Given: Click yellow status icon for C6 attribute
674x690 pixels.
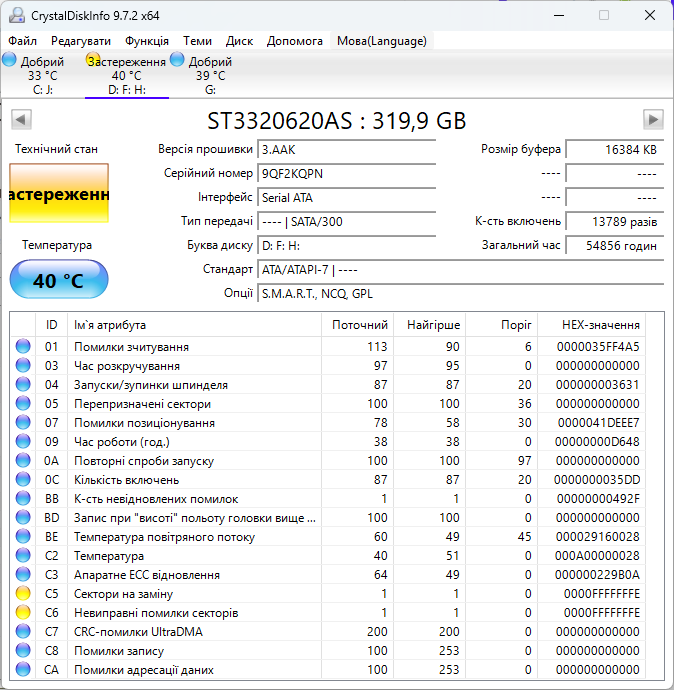Looking at the screenshot, I should pyautogui.click(x=23, y=613).
